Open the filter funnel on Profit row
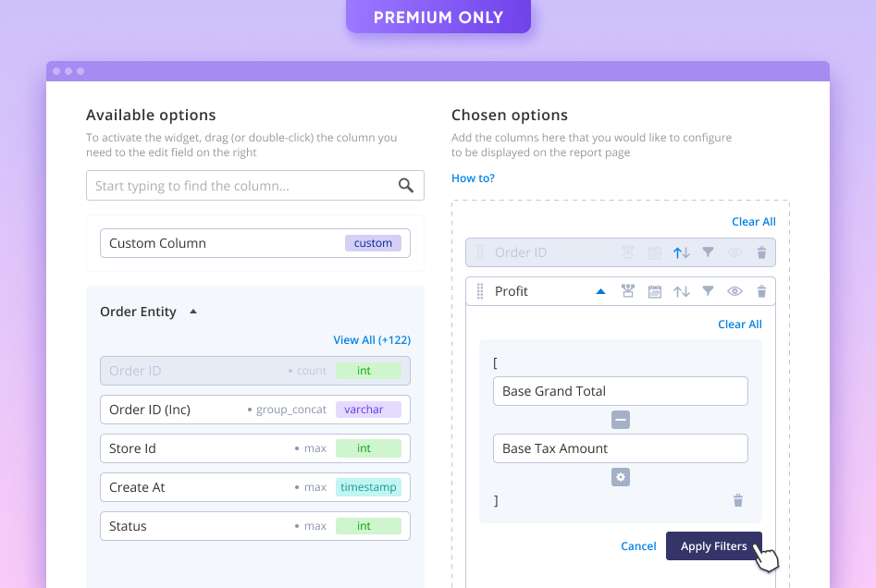876x588 pixels. [x=708, y=291]
